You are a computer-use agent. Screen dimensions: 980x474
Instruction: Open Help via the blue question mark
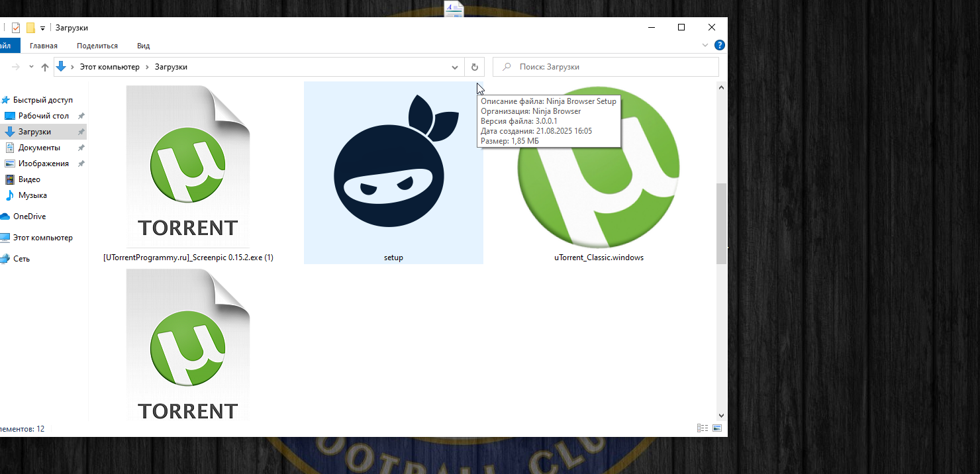[x=720, y=46]
